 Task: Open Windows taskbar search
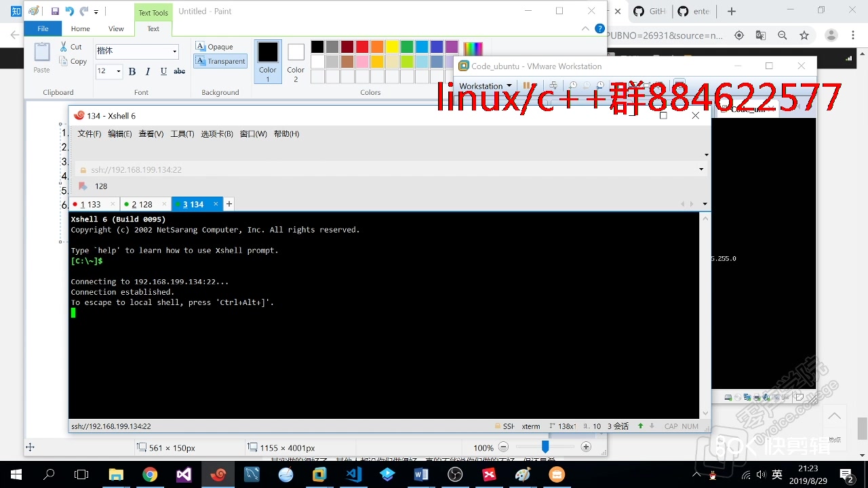click(49, 474)
